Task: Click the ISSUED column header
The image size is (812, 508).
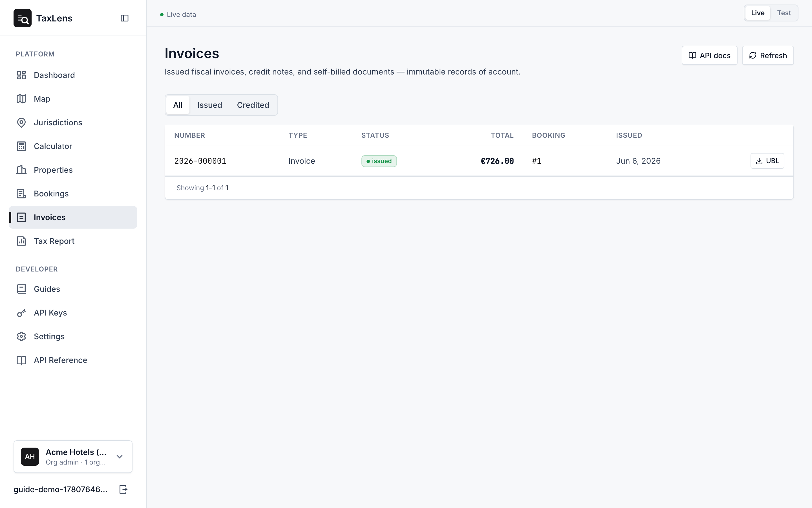Action: 629,135
